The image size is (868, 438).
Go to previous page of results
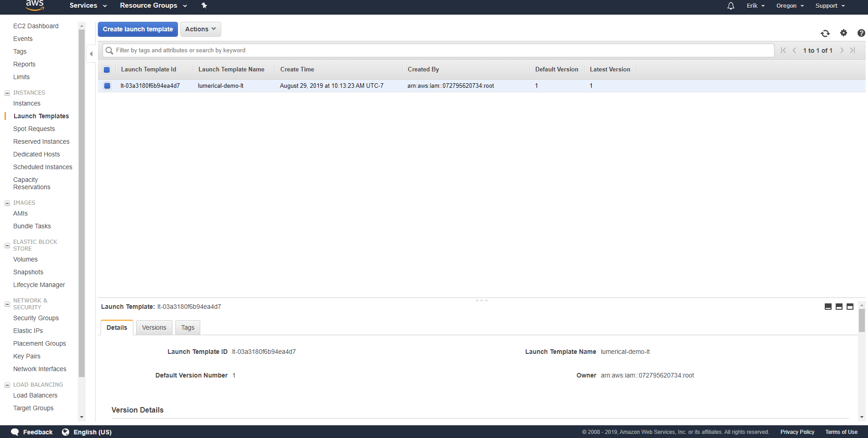point(794,50)
